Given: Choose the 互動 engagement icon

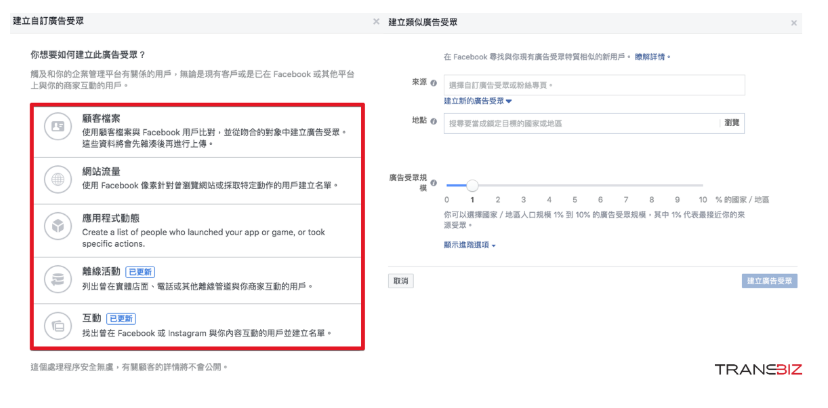Looking at the screenshot, I should click(58, 325).
